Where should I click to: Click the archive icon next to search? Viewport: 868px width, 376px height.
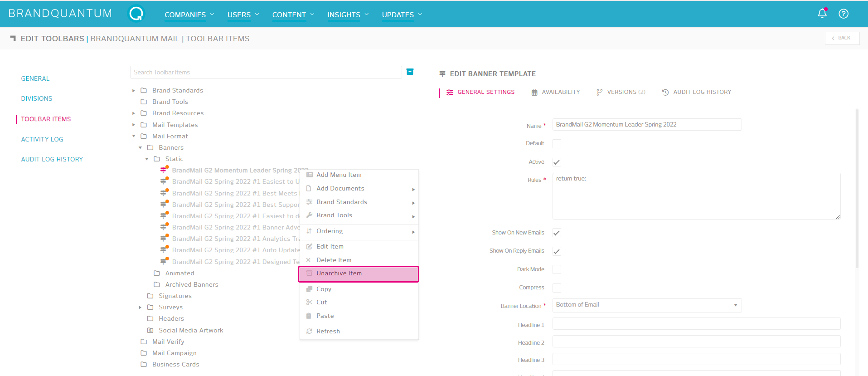pos(410,72)
